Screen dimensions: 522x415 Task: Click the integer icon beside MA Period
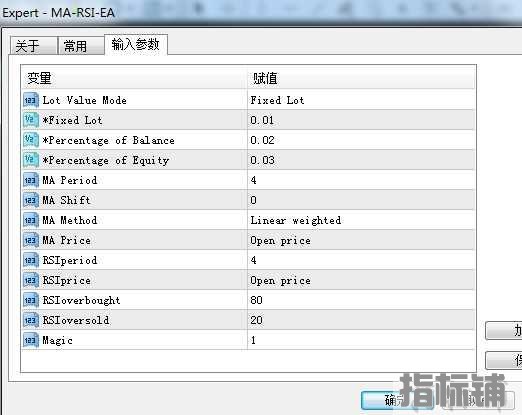point(31,180)
